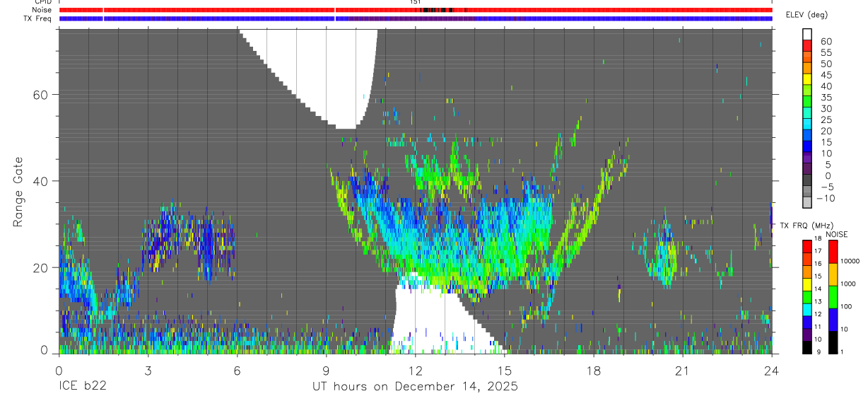Select the red Noise strip above the plot
Viewport: 868px width, 401px height.
416,10
